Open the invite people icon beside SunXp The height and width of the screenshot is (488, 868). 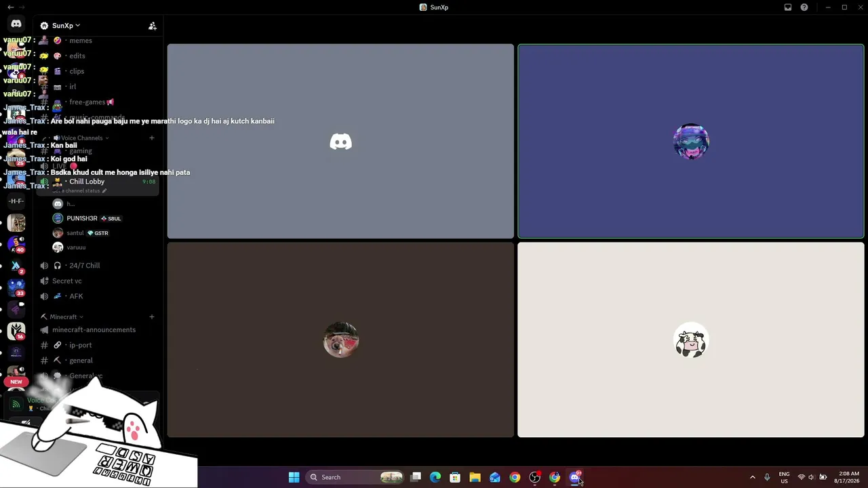click(153, 26)
